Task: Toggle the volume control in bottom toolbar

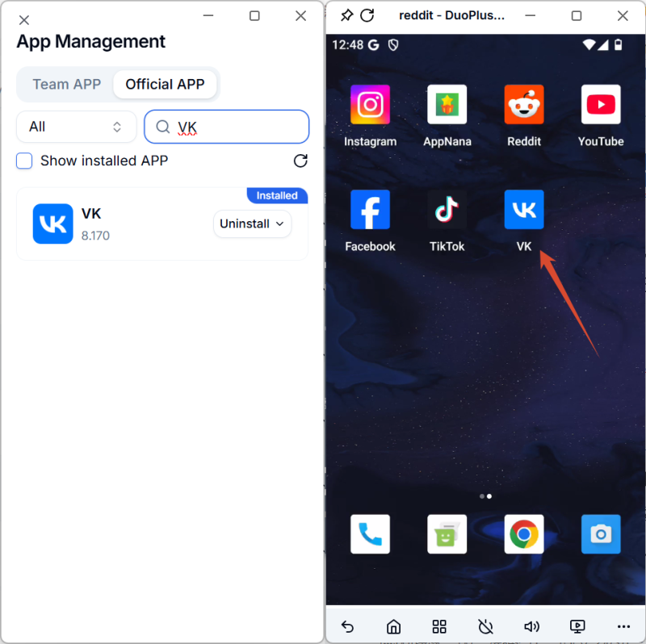Action: pyautogui.click(x=531, y=626)
